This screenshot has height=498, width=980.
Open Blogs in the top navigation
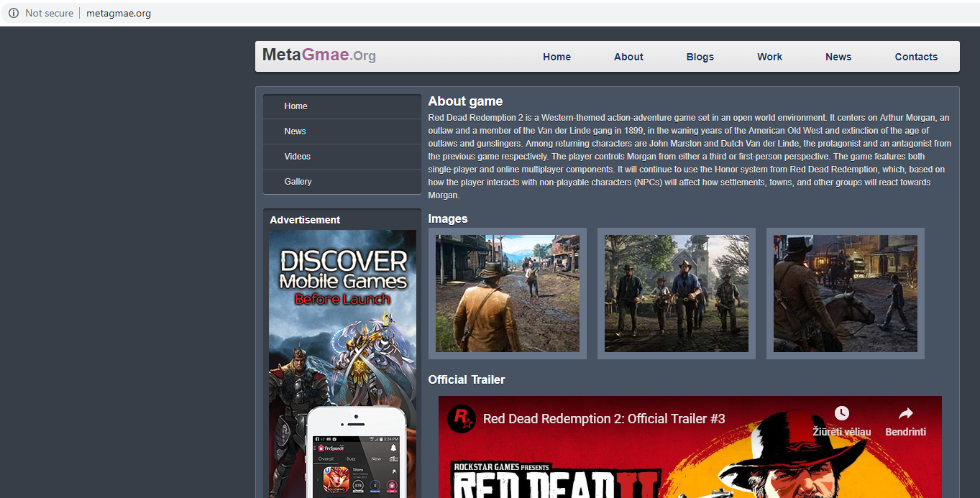[x=700, y=57]
